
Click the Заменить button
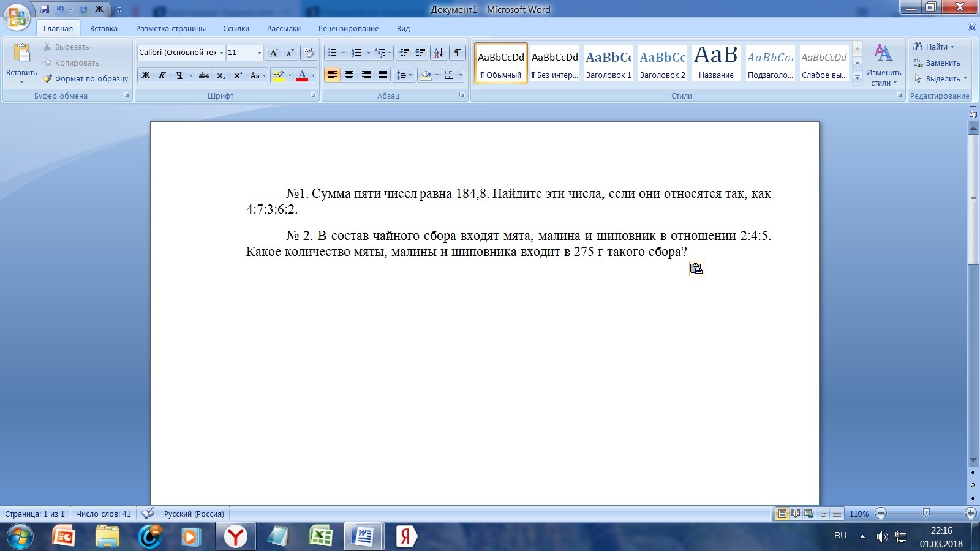(x=937, y=63)
